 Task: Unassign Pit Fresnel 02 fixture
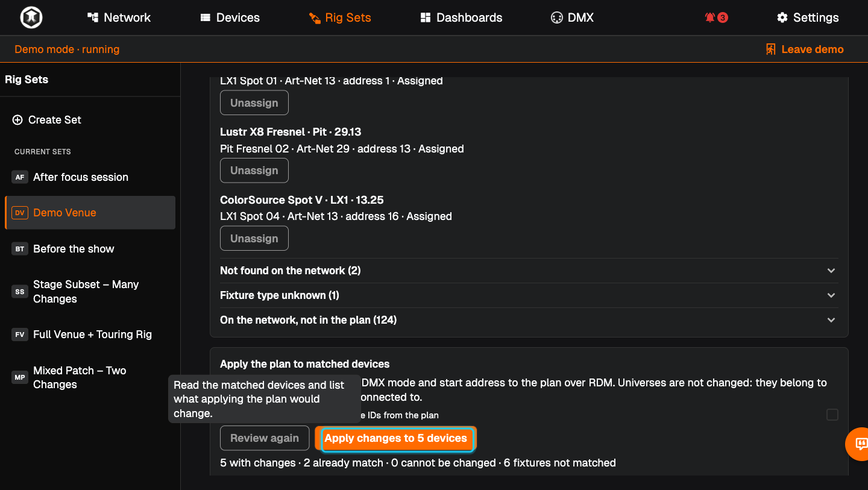point(254,171)
